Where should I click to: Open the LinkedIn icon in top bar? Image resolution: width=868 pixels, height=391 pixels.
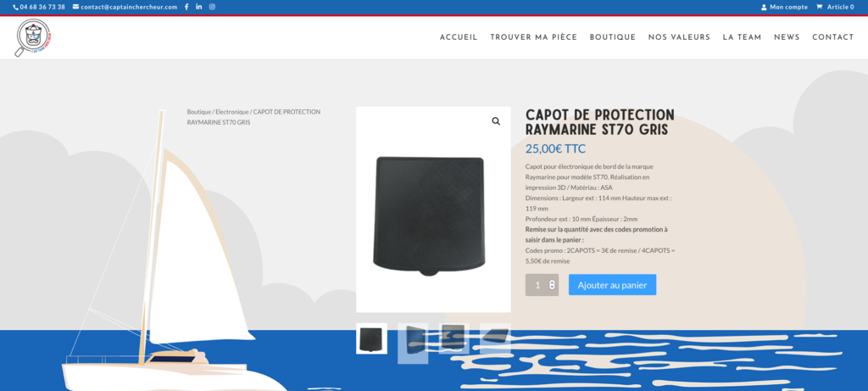pos(198,7)
